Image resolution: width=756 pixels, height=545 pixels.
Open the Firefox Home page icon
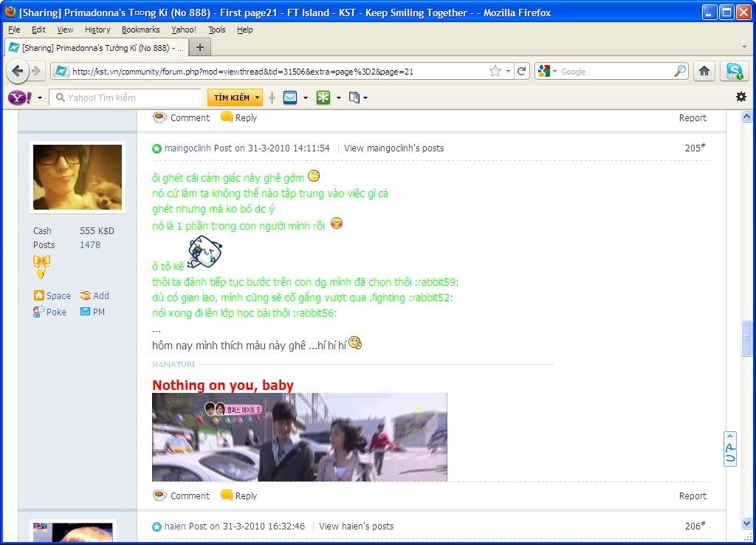coord(704,72)
